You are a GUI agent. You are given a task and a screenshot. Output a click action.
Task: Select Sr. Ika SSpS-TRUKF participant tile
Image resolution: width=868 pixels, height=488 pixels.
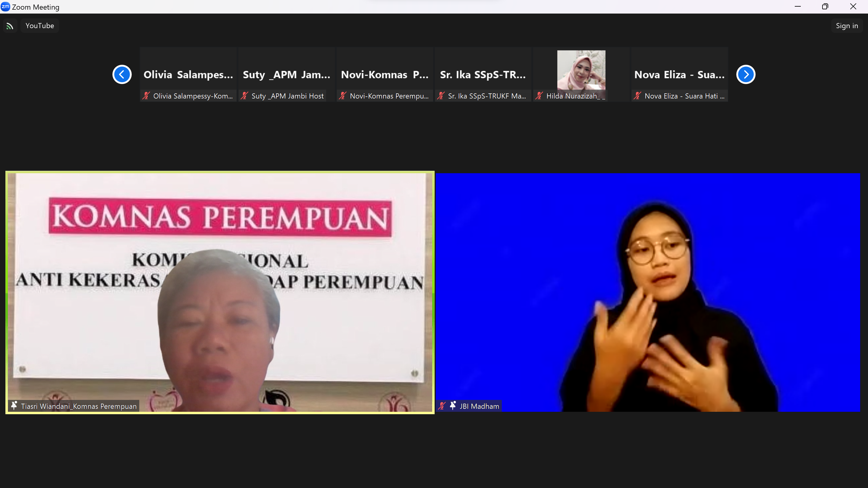(483, 74)
